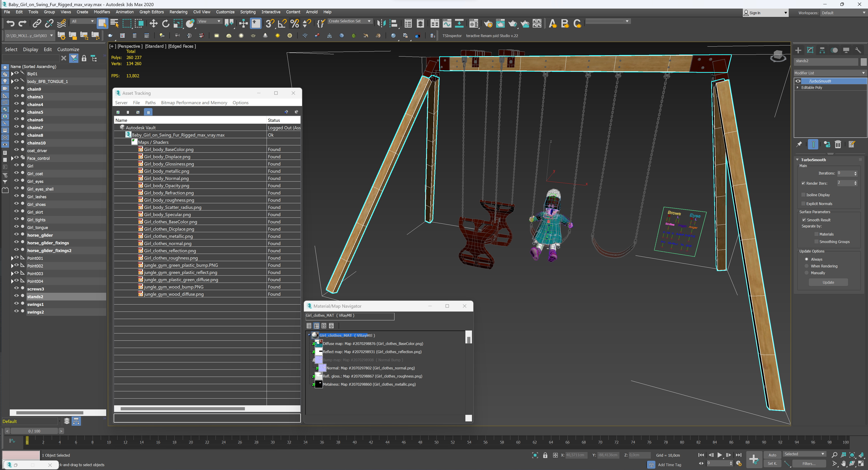Expand the Editable Poly stack entry

(x=798, y=87)
